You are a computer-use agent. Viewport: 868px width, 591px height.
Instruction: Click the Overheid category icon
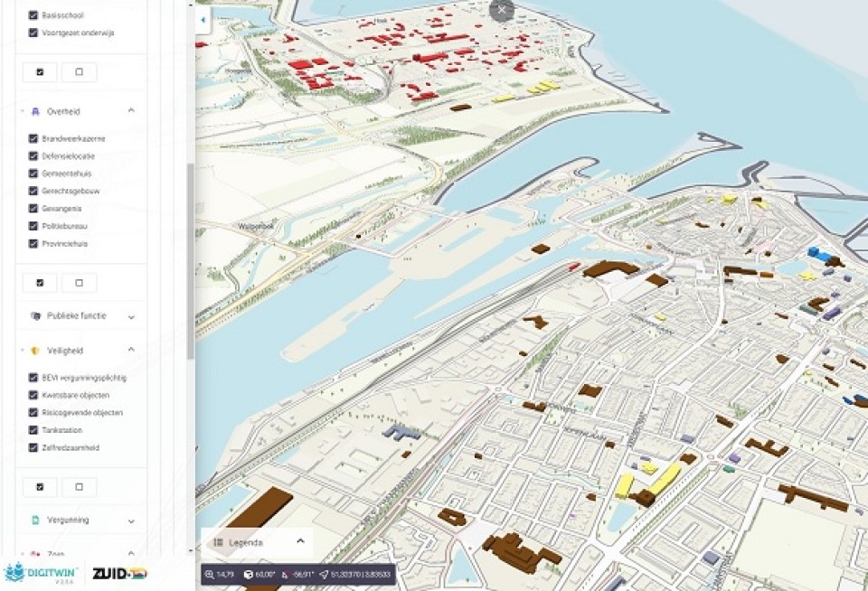click(34, 111)
